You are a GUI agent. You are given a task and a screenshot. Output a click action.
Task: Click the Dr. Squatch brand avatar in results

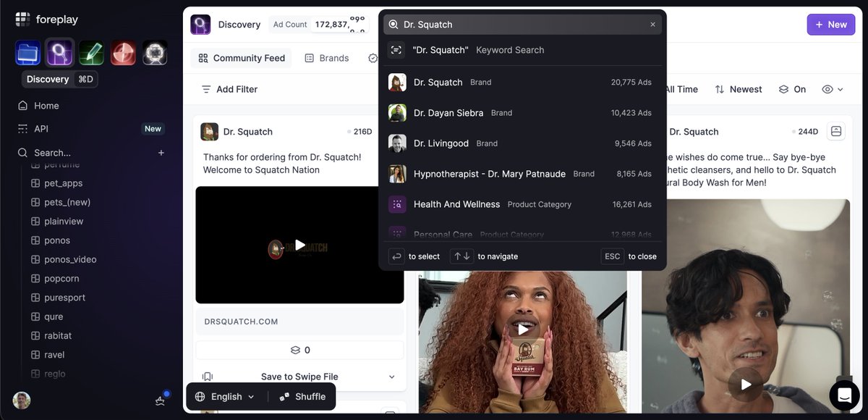[397, 83]
